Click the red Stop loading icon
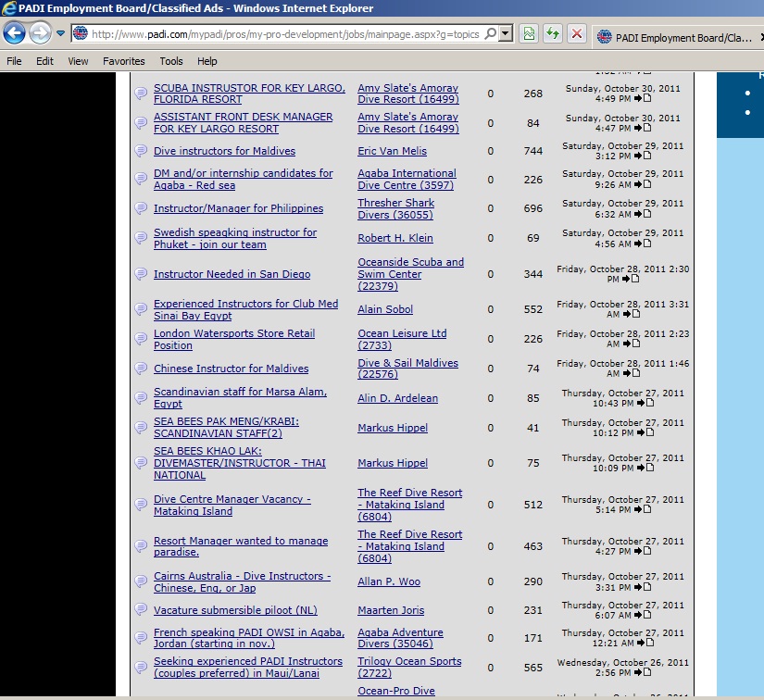 click(576, 33)
